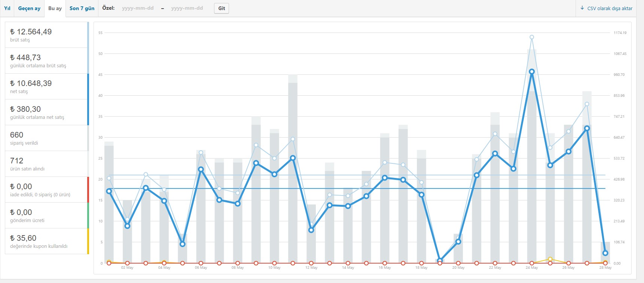Highlight the net satış ₺10.648,39 legend

point(47,86)
